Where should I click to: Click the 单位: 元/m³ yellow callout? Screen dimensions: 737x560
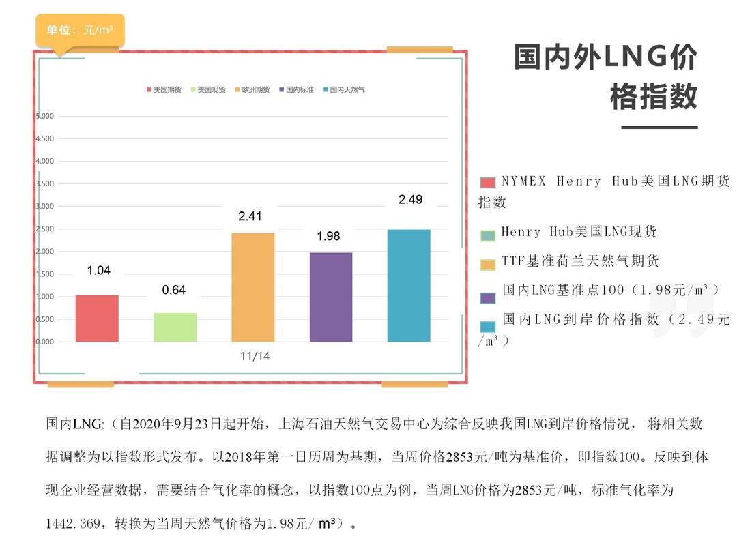coord(80,31)
